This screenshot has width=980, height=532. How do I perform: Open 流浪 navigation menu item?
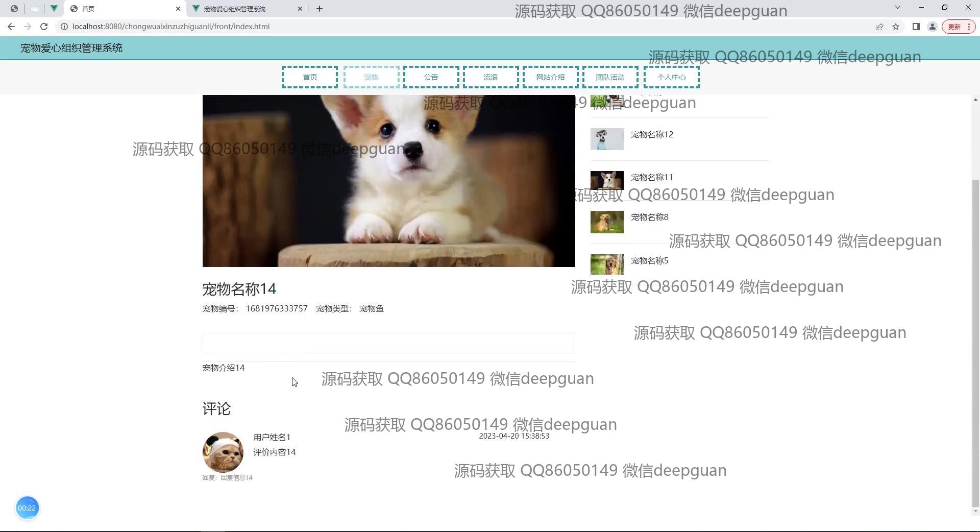tap(491, 77)
